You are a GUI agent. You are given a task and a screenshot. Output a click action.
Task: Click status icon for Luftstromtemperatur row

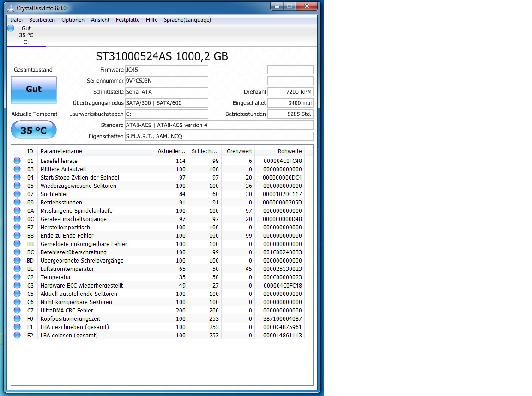click(x=17, y=269)
